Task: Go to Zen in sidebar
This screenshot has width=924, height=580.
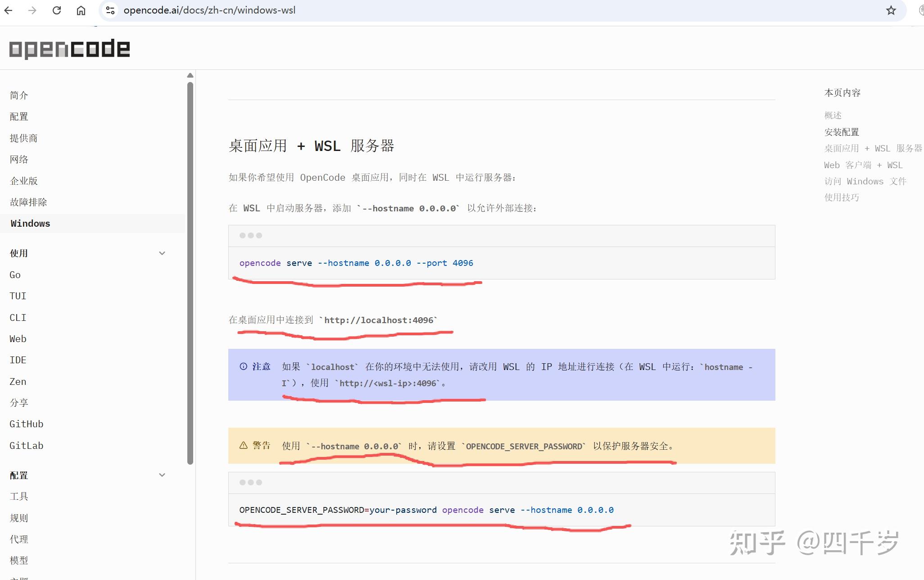Action: click(18, 382)
